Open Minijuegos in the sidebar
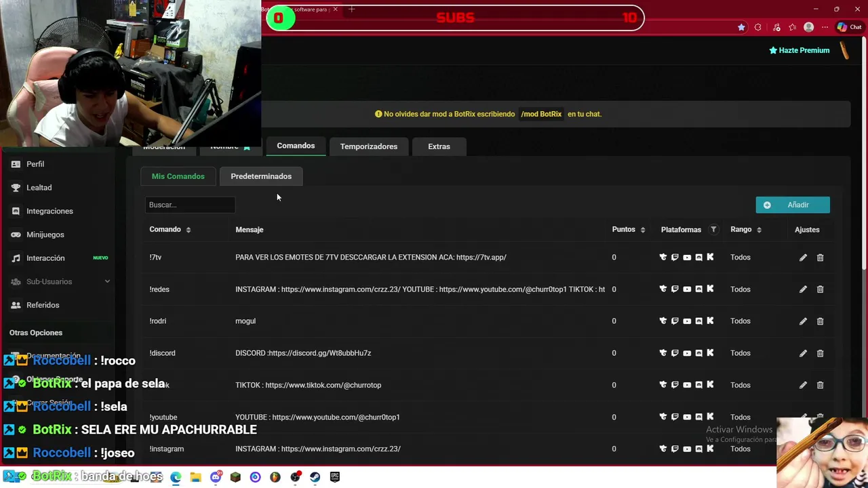This screenshot has width=868, height=488. 45,235
